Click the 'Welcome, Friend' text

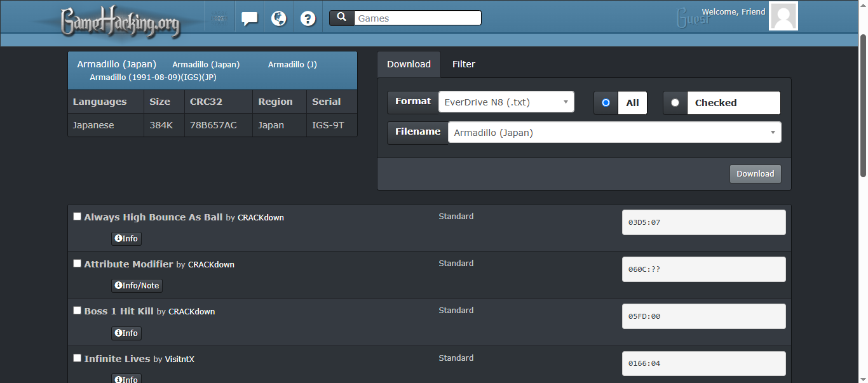(x=733, y=11)
